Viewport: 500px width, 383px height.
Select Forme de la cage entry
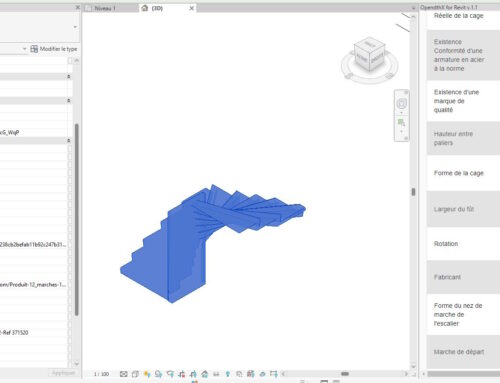coord(463,173)
